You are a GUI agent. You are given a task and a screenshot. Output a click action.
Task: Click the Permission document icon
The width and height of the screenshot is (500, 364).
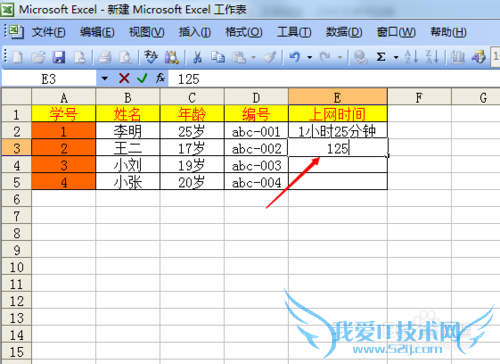click(80, 58)
